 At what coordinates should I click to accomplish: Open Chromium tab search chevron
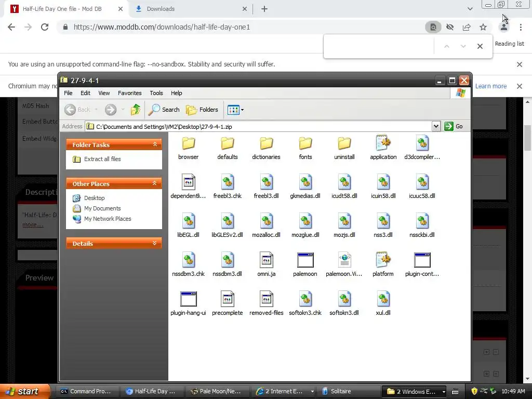(470, 9)
